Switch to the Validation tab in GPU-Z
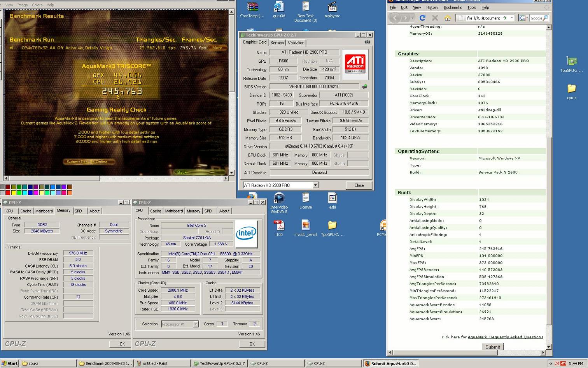 click(x=296, y=43)
